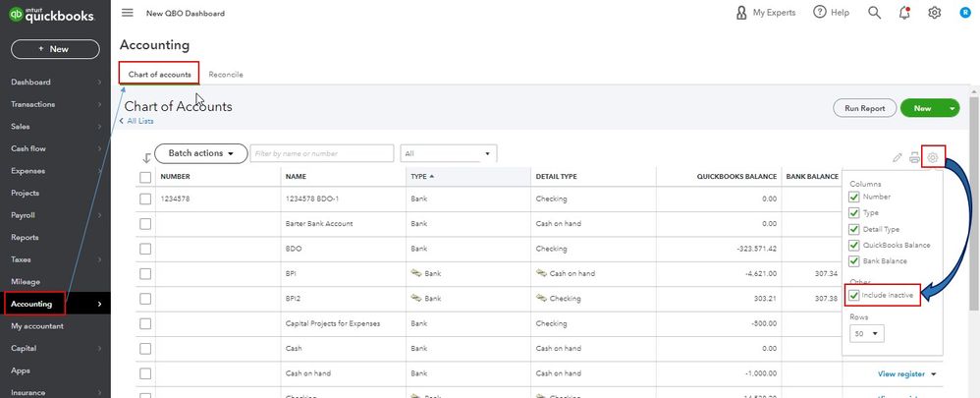Switch to the Reconcile tab
The image size is (980, 398).
pos(226,75)
